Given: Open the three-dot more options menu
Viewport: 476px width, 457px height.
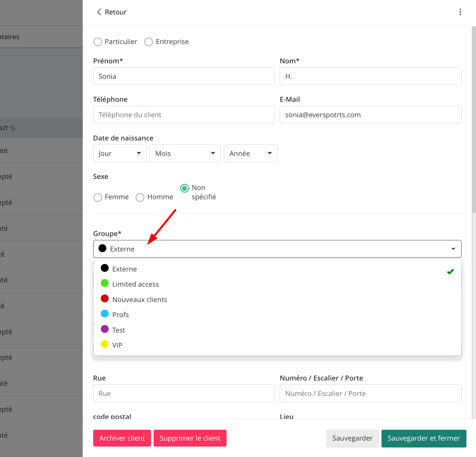Looking at the screenshot, I should click(x=460, y=12).
